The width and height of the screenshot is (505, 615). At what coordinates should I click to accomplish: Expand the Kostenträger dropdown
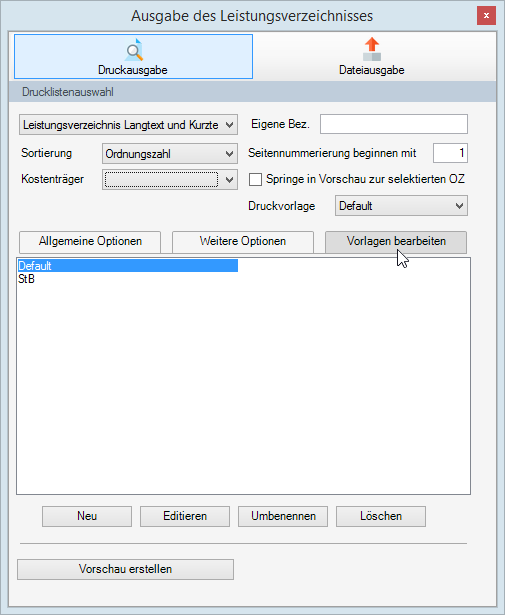pos(170,180)
